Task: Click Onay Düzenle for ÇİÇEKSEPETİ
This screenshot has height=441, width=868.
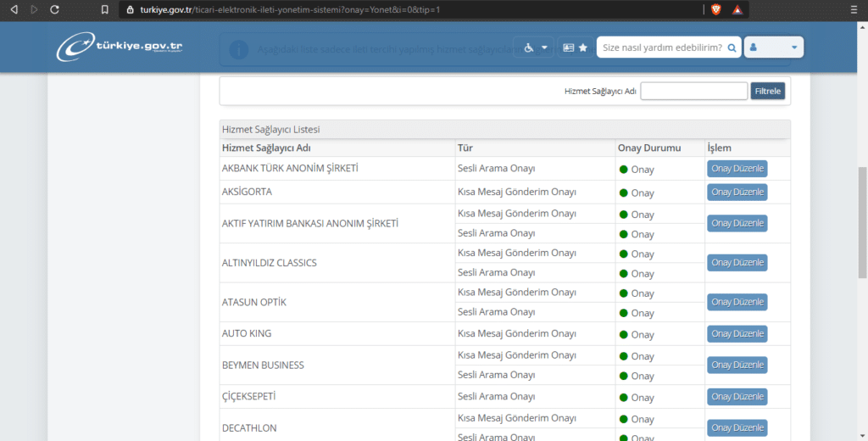Action: click(x=737, y=397)
